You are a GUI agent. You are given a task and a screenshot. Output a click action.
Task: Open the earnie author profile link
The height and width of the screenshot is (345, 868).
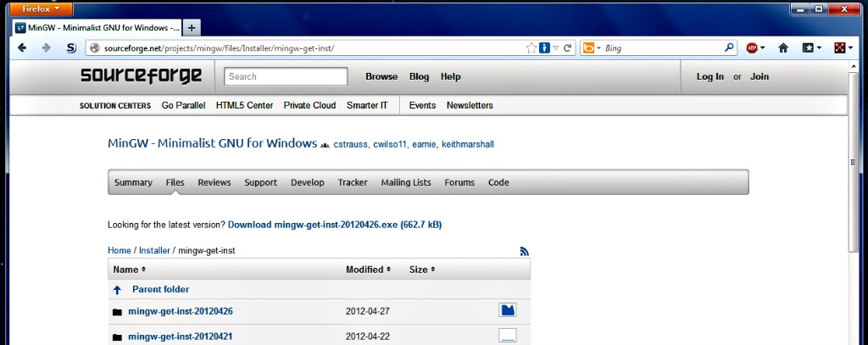pyautogui.click(x=425, y=145)
